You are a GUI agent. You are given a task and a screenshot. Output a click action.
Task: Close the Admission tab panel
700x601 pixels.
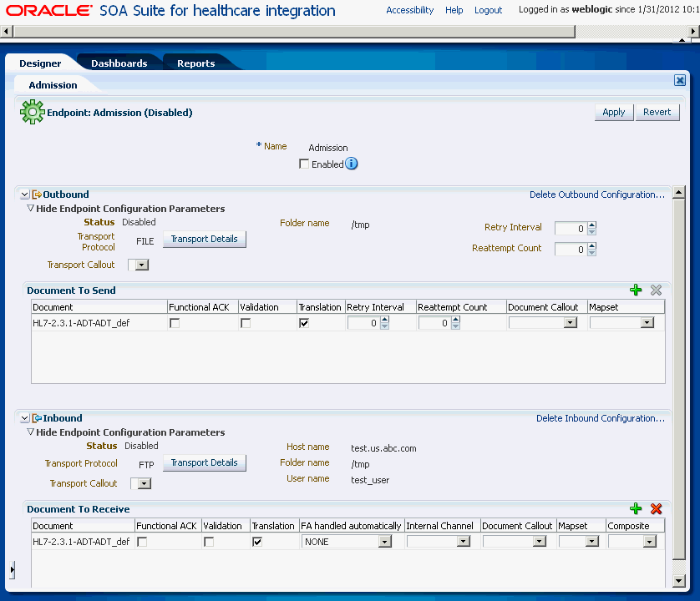[x=679, y=80]
